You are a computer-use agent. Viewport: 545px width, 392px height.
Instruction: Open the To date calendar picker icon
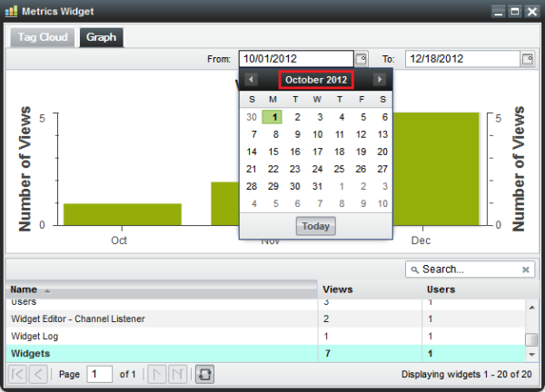[528, 59]
